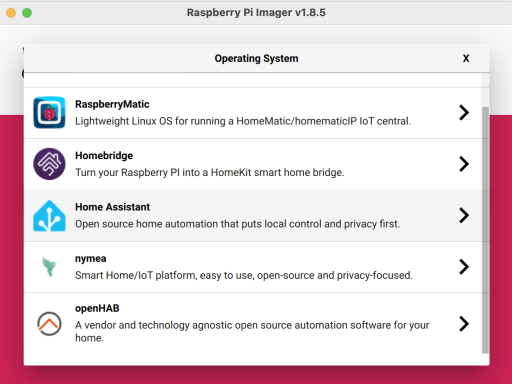The width and height of the screenshot is (512, 384).
Task: Choose the Home Assistant entry title
Action: tap(112, 207)
